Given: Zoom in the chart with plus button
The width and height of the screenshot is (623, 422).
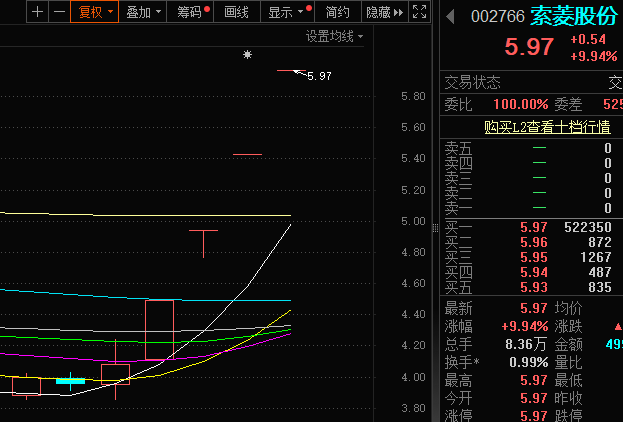Looking at the screenshot, I should [x=37, y=12].
